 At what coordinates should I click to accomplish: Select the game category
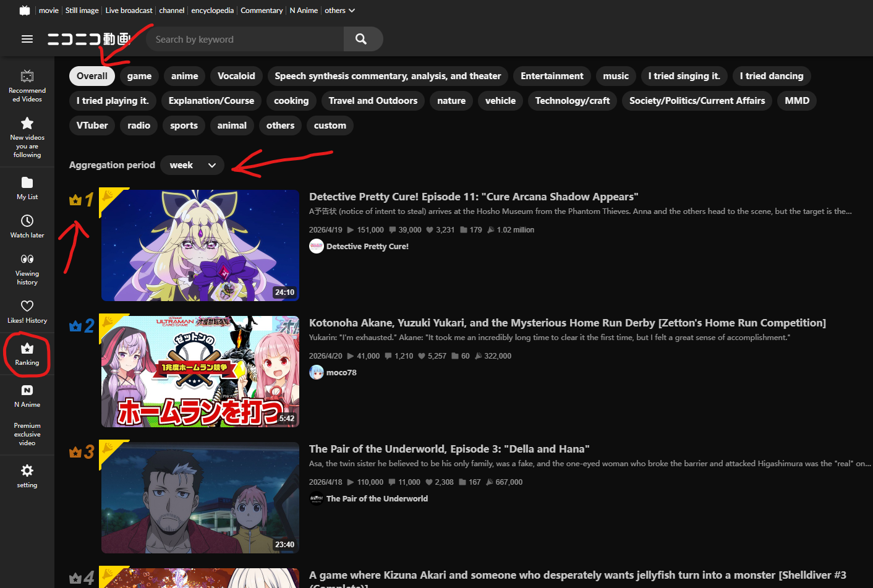(140, 76)
